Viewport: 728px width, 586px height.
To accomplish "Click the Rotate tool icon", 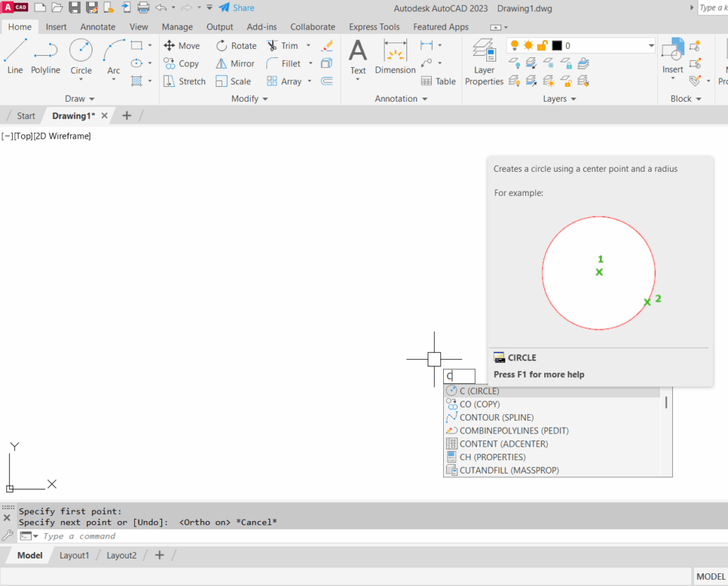I will click(x=222, y=46).
